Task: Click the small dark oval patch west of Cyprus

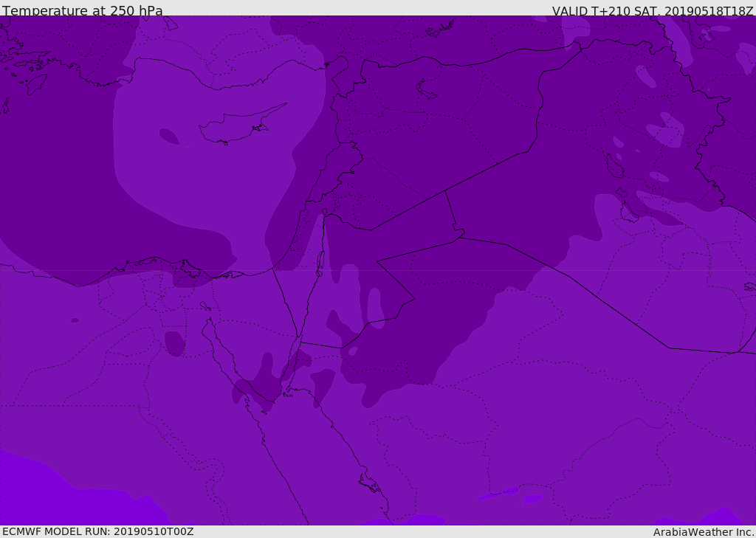Action: pyautogui.click(x=169, y=136)
